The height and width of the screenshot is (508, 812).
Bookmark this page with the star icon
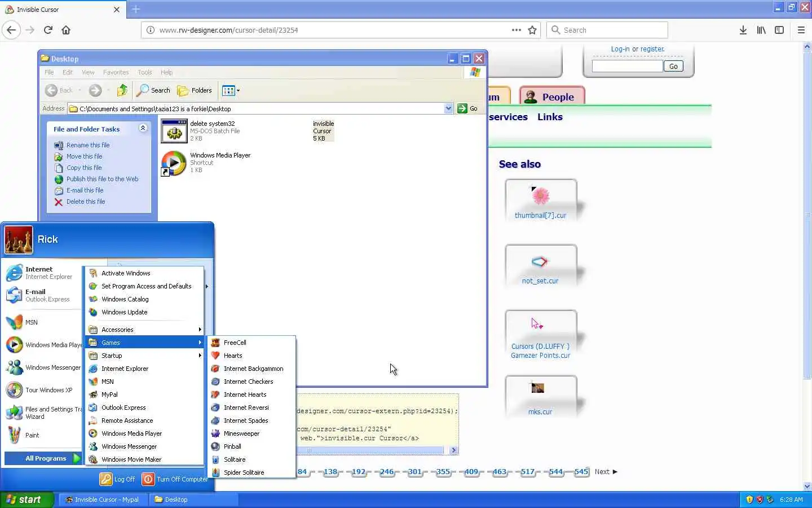(532, 30)
